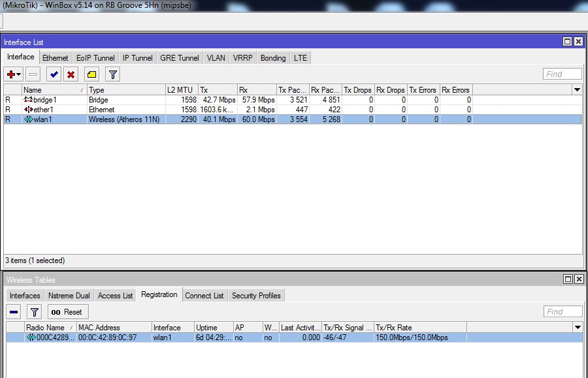Click the wireless icon in registration row
Screen dimensions: 588x378
pyautogui.click(x=31, y=338)
